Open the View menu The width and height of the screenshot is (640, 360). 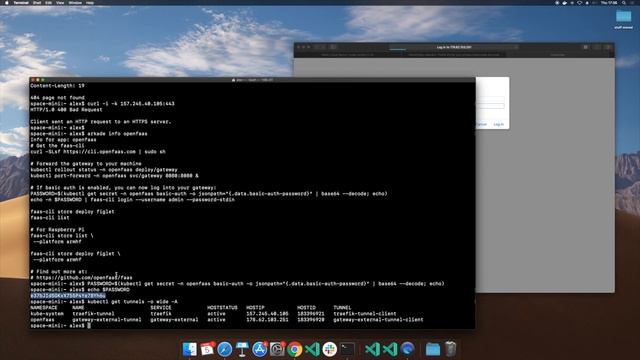[x=60, y=2]
